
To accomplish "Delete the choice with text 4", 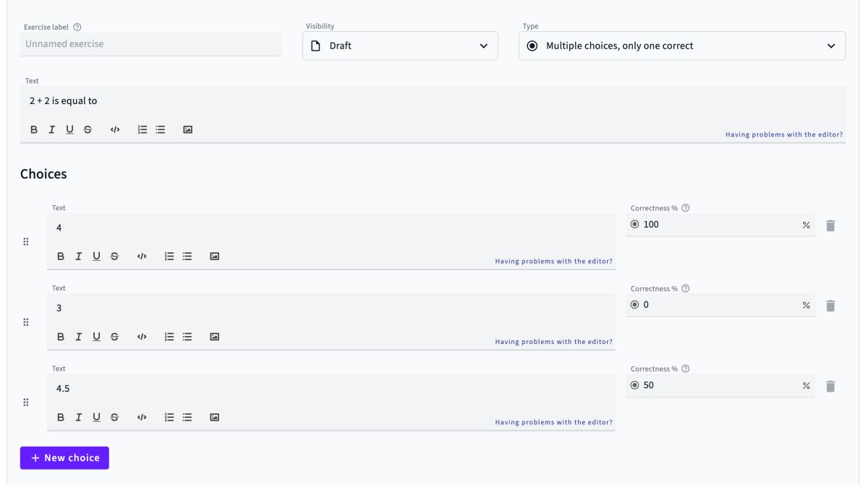I will point(830,226).
